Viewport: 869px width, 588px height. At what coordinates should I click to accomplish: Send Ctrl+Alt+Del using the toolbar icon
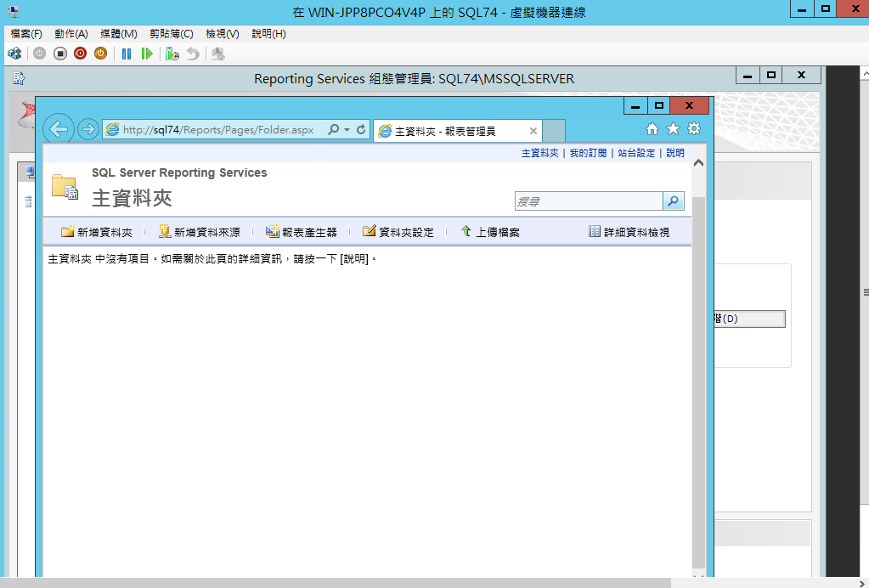[14, 54]
